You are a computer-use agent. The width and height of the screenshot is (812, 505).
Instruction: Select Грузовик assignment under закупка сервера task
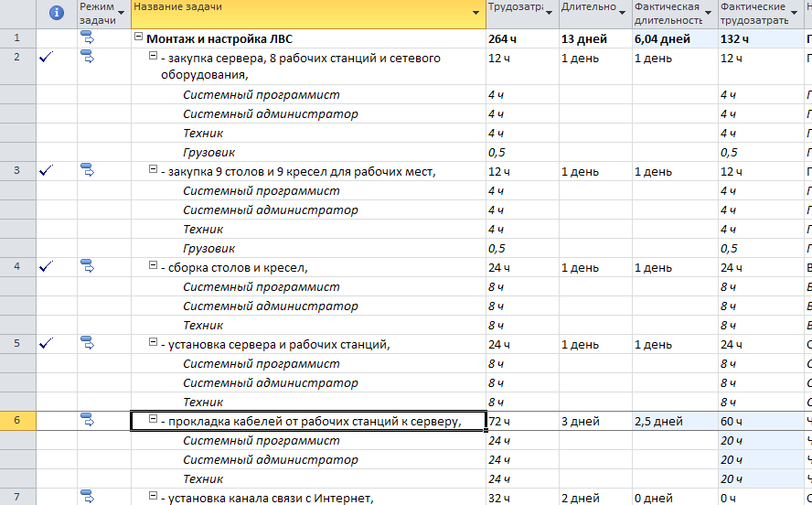(208, 153)
